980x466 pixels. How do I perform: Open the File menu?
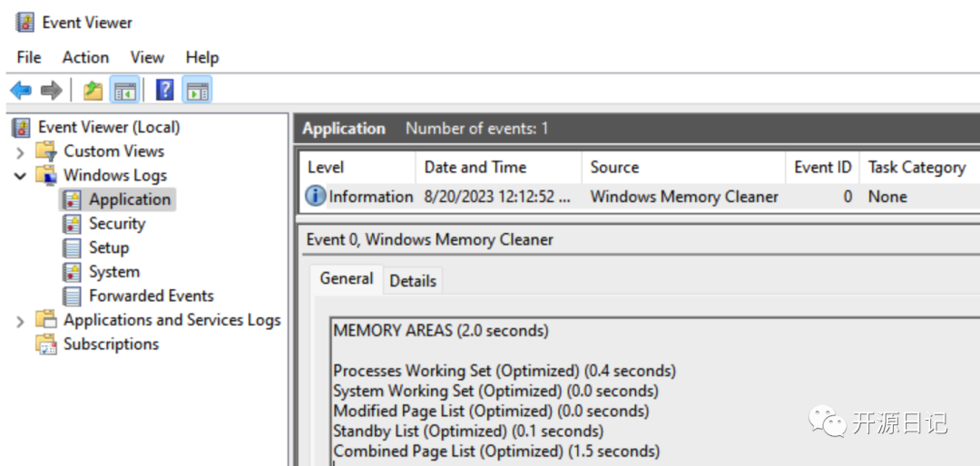click(29, 57)
